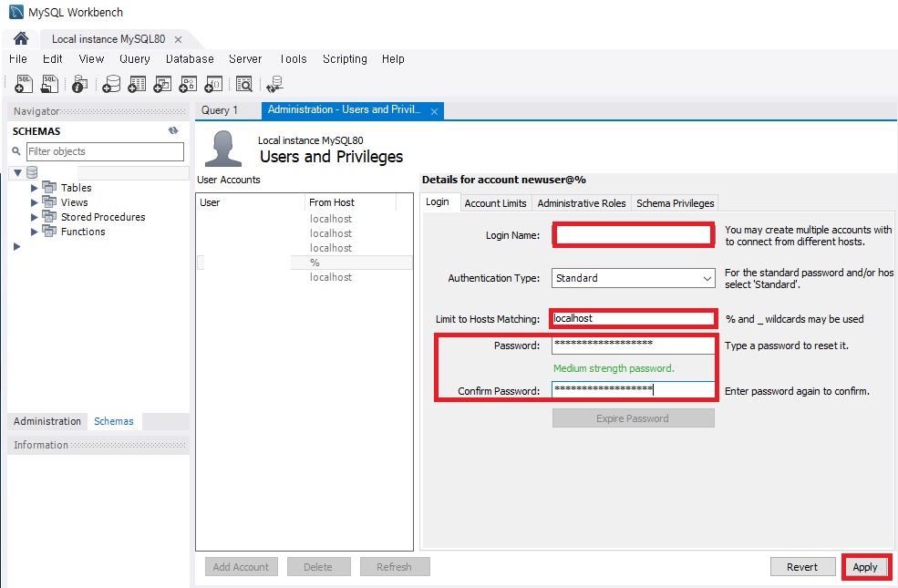Viewport: 898px width, 588px height.
Task: Create a new schema icon
Action: pyautogui.click(x=111, y=84)
